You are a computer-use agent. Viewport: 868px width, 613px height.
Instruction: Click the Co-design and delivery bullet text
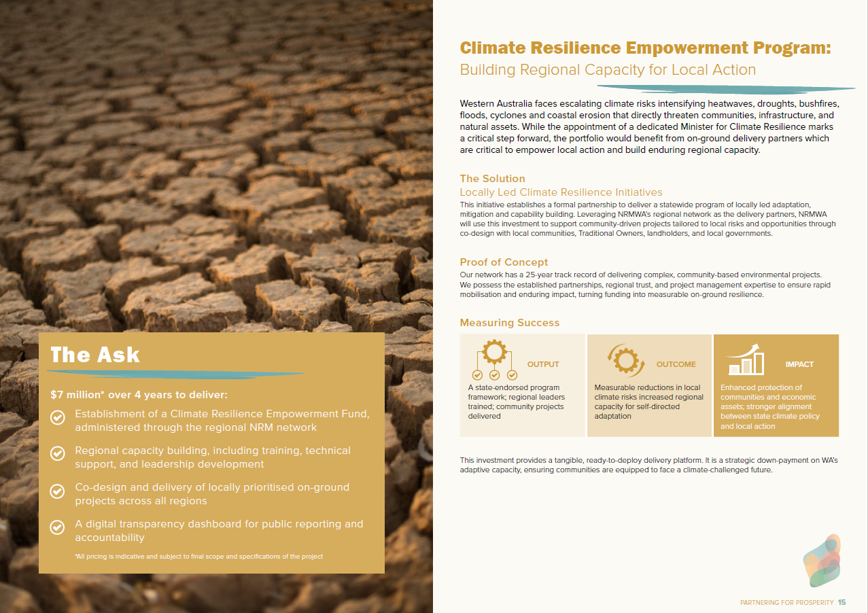[x=212, y=494]
